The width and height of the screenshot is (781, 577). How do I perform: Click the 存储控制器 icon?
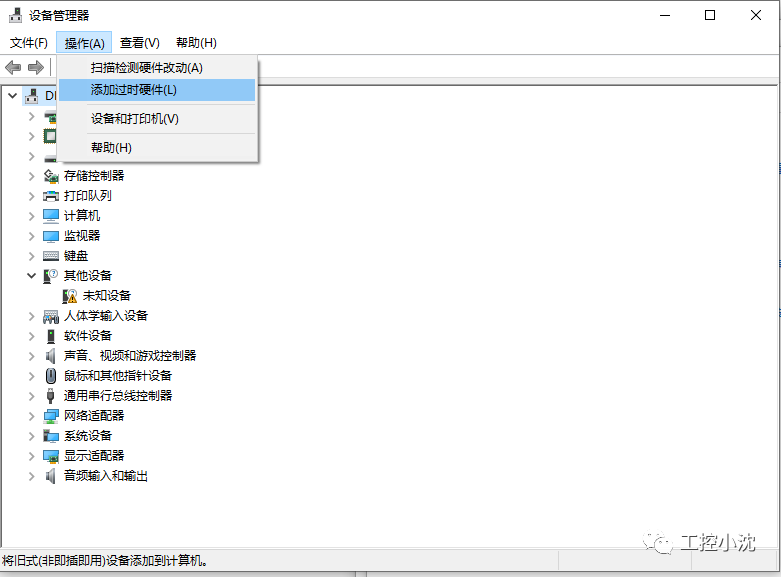51,175
